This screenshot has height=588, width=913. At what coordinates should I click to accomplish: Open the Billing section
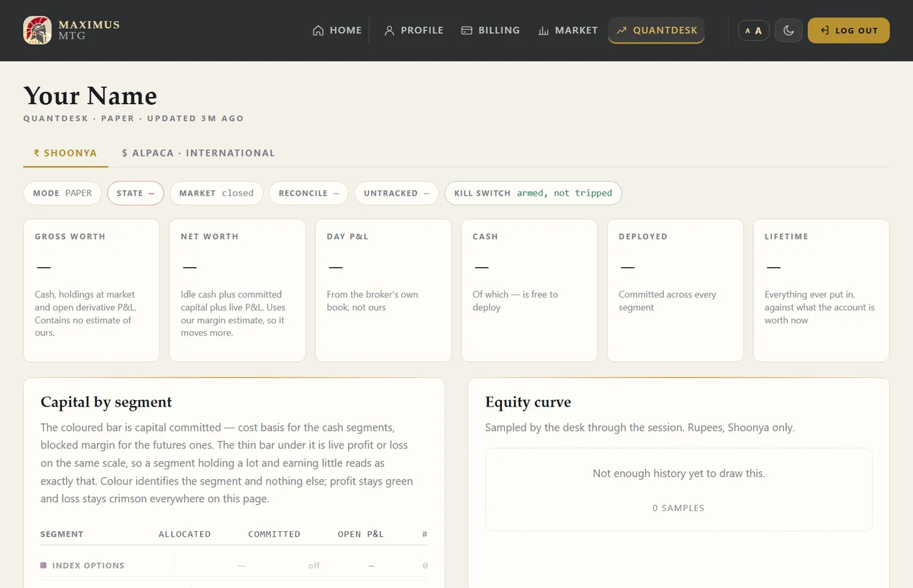click(490, 30)
